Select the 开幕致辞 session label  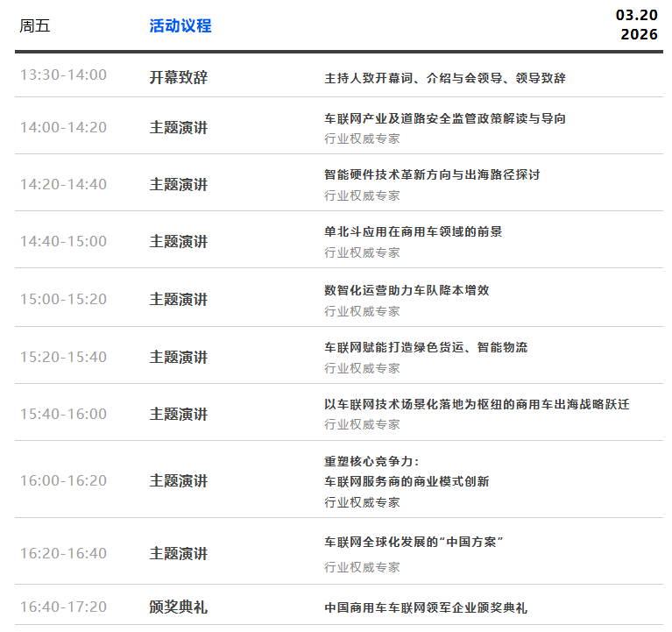179,77
